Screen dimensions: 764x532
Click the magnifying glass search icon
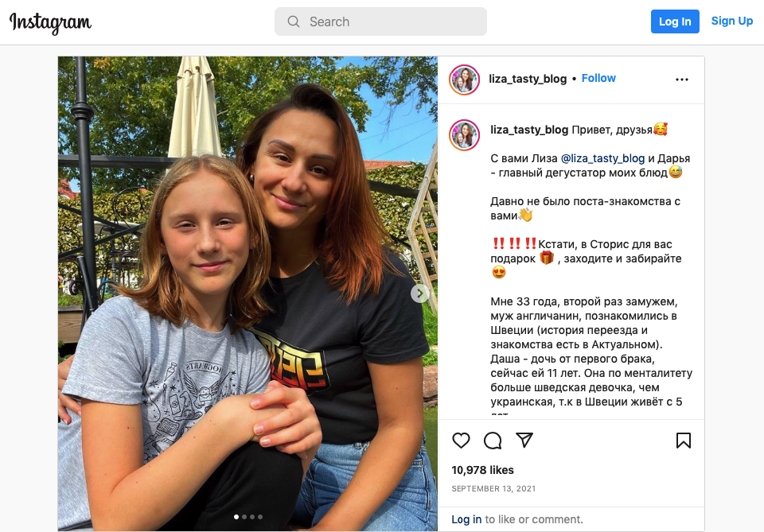pyautogui.click(x=294, y=22)
